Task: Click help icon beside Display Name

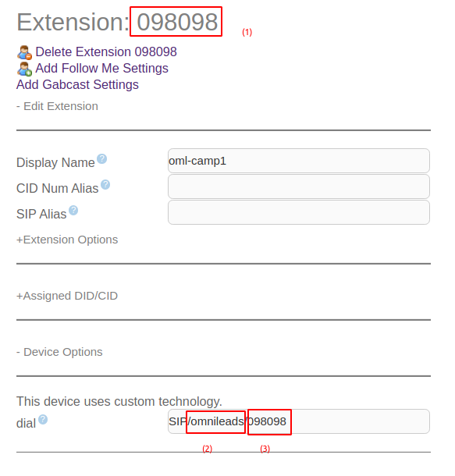Action: point(101,158)
